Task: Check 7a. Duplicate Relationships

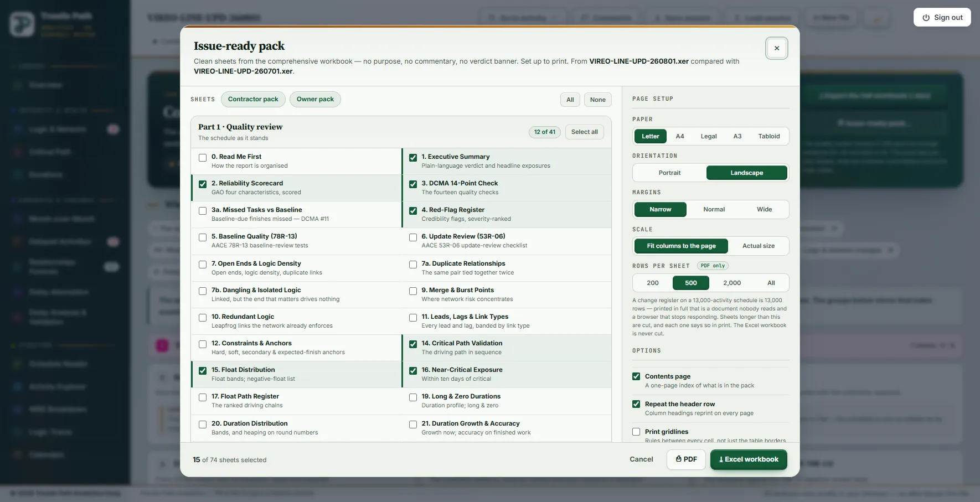Action: click(413, 265)
